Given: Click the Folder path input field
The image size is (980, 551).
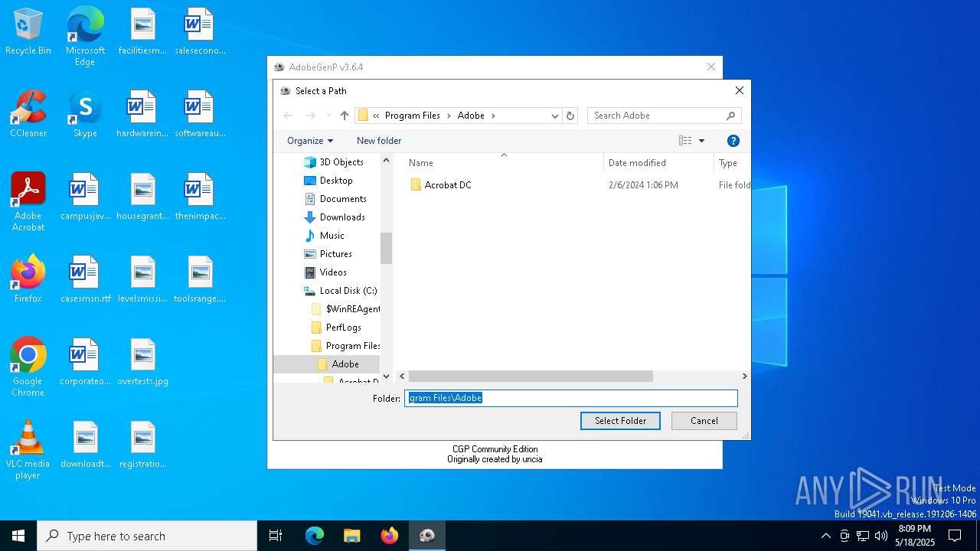Looking at the screenshot, I should tap(570, 398).
